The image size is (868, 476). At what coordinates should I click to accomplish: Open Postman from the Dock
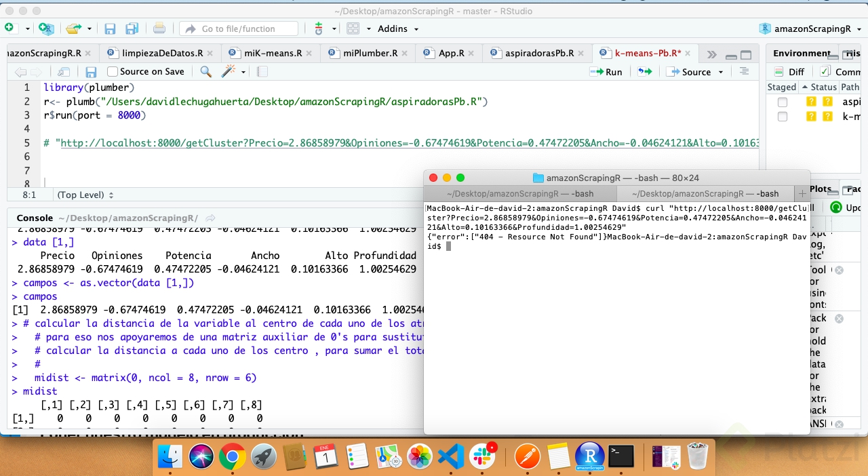click(528, 456)
